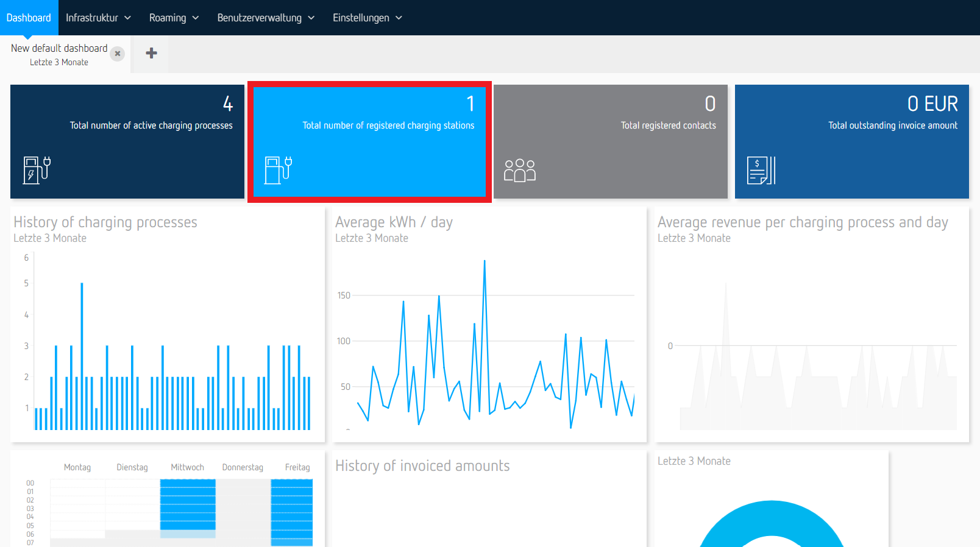980x547 pixels.
Task: Click the registered charging stations plug icon
Action: [x=279, y=170]
